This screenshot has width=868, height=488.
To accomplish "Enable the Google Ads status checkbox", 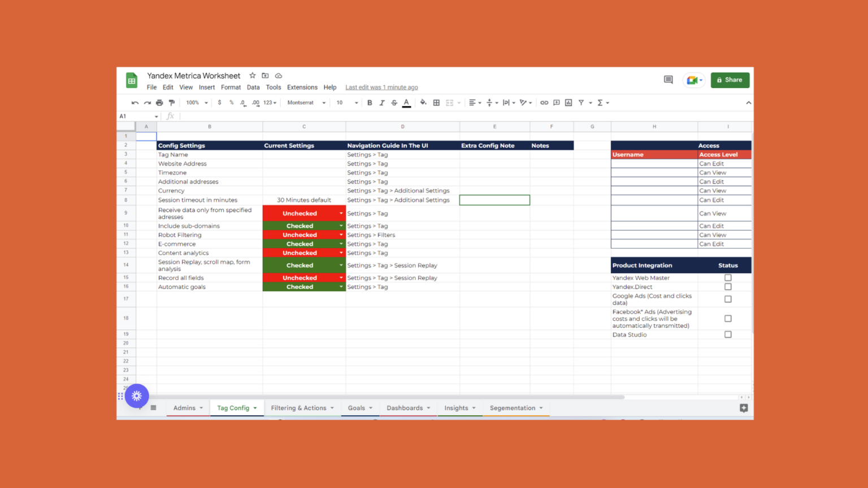I will pyautogui.click(x=728, y=299).
